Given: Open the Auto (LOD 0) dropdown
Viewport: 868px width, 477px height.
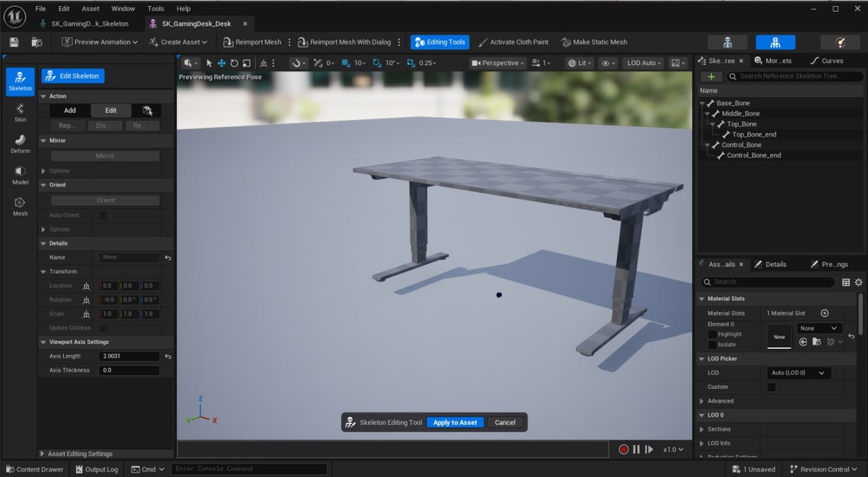Looking at the screenshot, I should (799, 373).
